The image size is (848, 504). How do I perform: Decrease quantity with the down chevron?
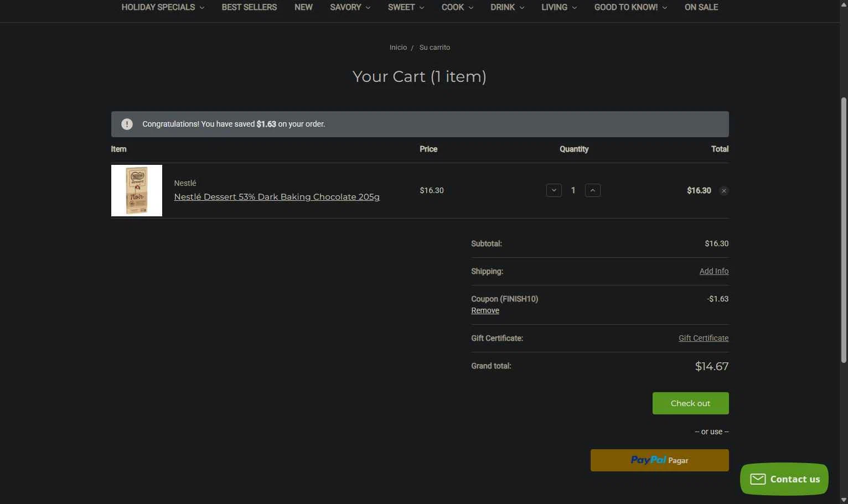click(x=554, y=190)
